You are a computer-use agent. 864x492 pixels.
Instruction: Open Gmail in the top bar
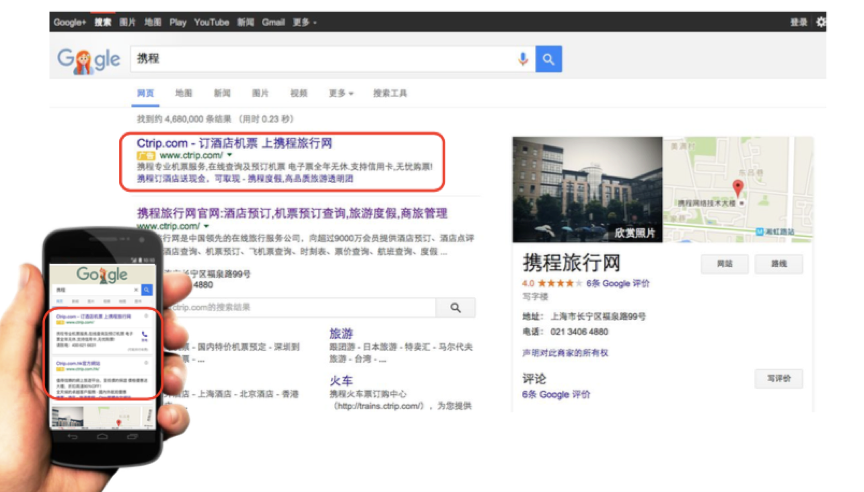click(x=273, y=23)
